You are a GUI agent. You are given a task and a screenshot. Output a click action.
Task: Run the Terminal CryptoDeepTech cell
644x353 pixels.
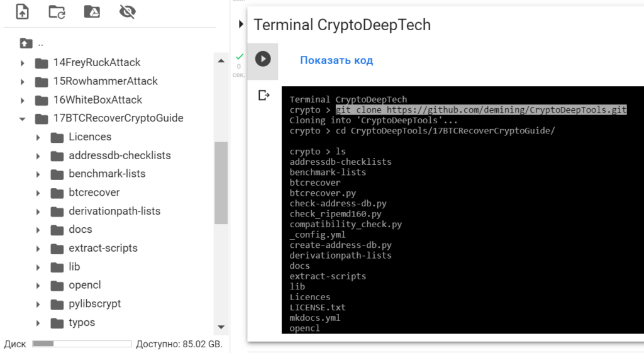point(263,59)
